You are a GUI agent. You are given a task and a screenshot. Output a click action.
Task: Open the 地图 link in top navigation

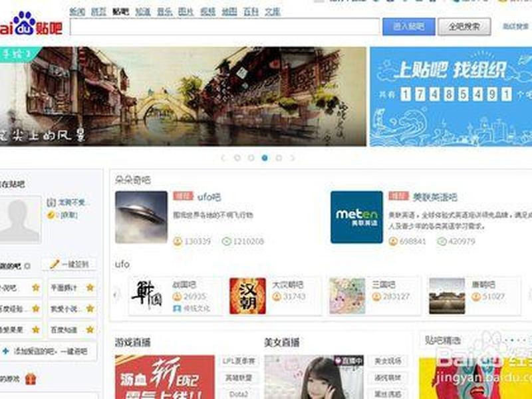(229, 12)
